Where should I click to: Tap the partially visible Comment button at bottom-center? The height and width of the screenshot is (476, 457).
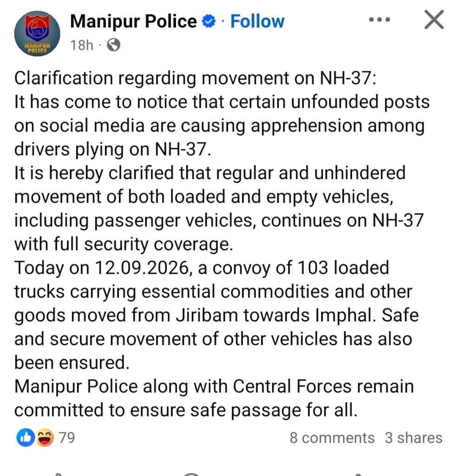191,474
